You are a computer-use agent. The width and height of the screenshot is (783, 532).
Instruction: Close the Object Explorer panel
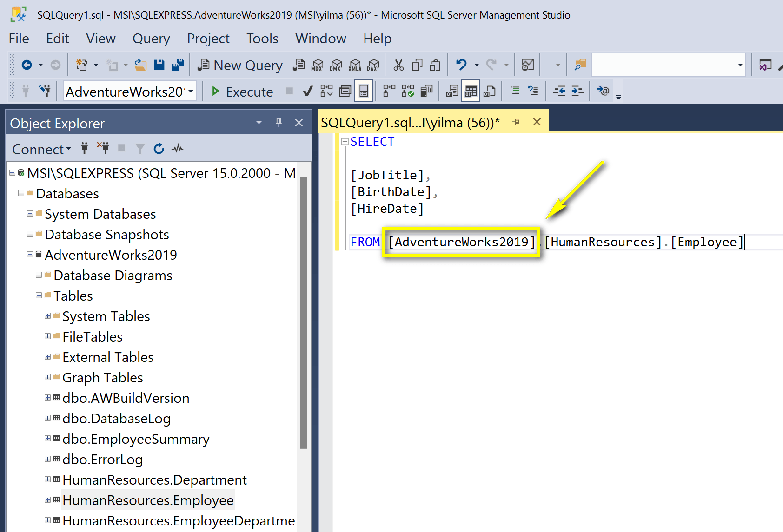(x=299, y=123)
